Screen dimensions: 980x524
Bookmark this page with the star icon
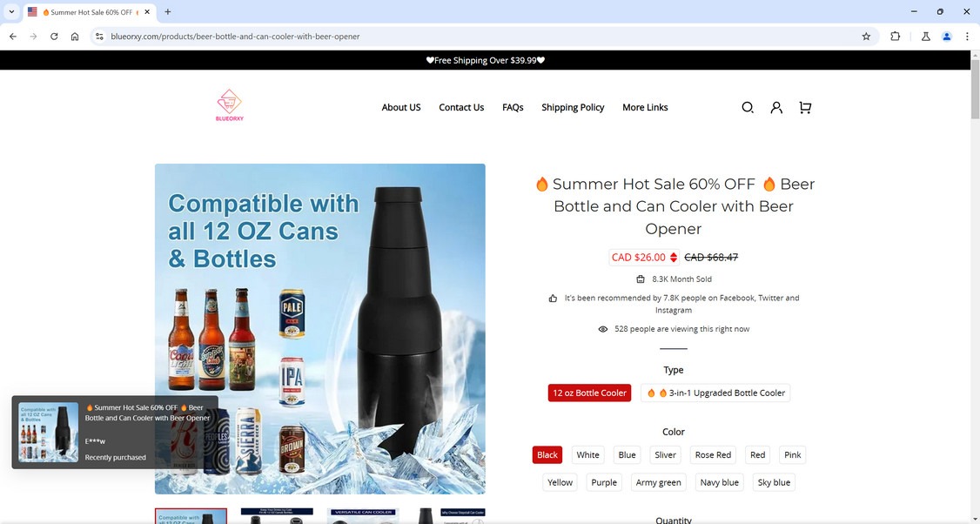(866, 37)
